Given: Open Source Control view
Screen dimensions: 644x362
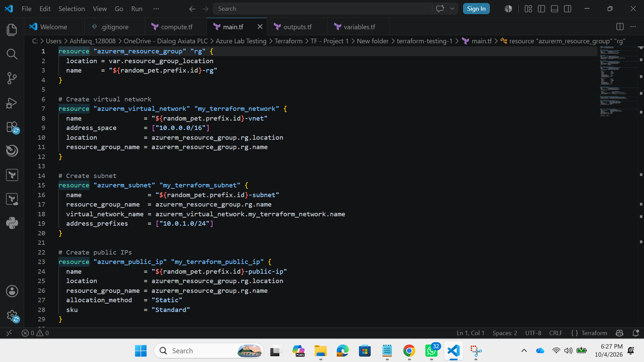Looking at the screenshot, I should coord(12,78).
